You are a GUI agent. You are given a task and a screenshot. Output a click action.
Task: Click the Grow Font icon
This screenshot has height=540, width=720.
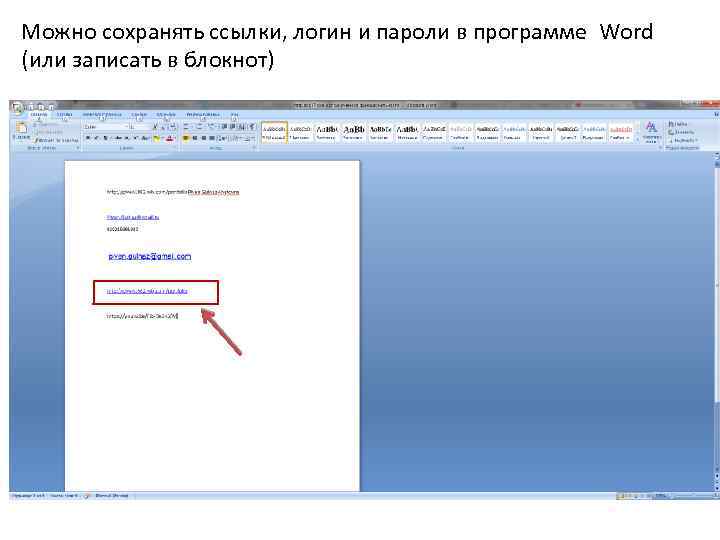tap(155, 127)
